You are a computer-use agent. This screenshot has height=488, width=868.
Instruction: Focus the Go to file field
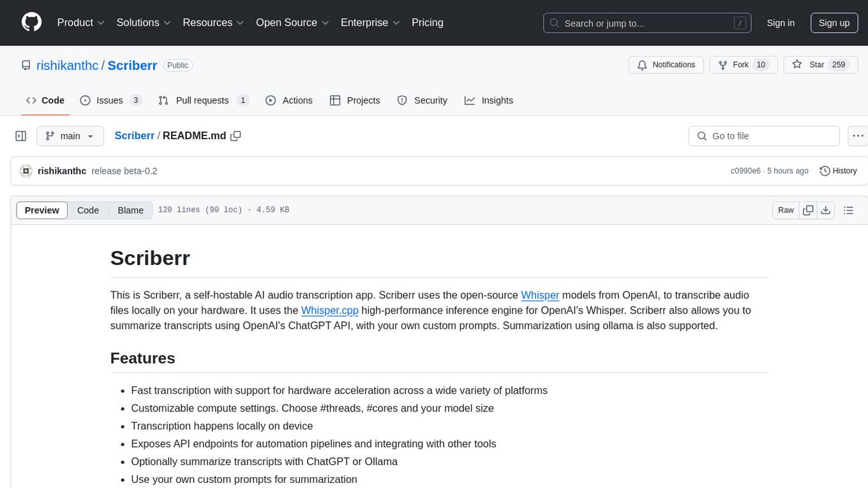[764, 136]
